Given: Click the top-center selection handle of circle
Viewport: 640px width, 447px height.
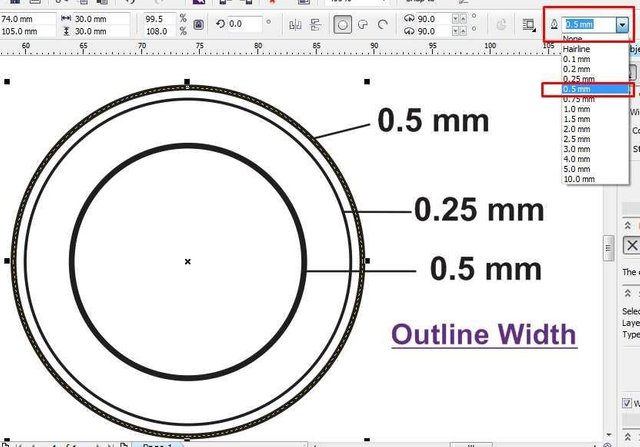Looking at the screenshot, I should tap(187, 82).
